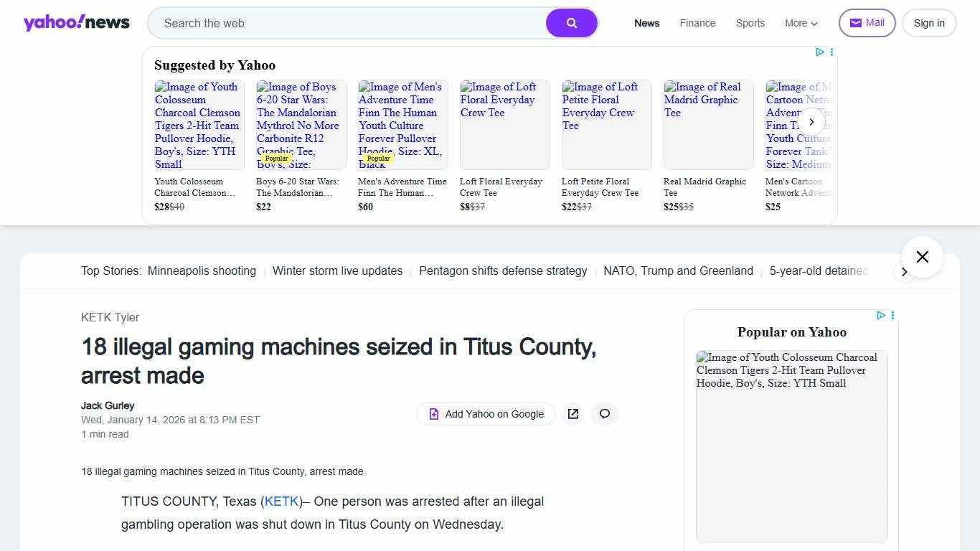Click the AdChoices icon in top ad
The height and width of the screenshot is (551, 980).
click(x=819, y=52)
